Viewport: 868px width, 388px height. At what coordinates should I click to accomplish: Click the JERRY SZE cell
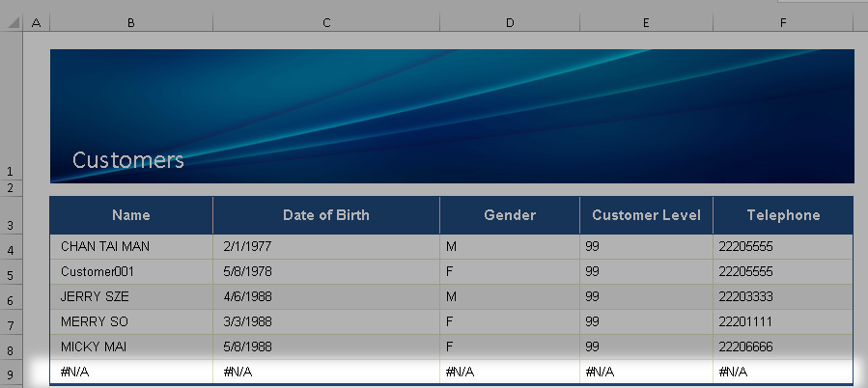pyautogui.click(x=95, y=297)
